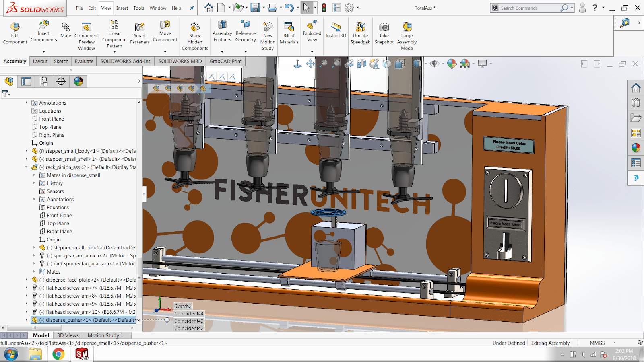This screenshot has width=644, height=362.
Task: Click the Section View icon in view toolbar
Action: pyautogui.click(x=361, y=64)
